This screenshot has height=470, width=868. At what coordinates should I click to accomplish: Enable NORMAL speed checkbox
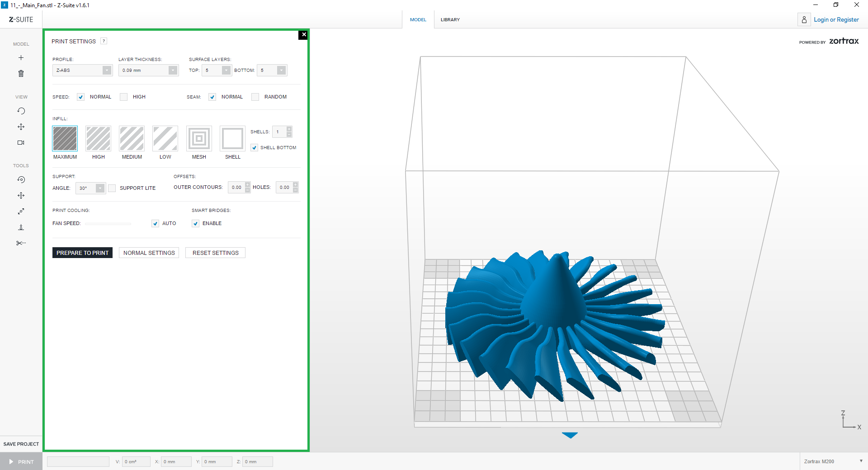[80, 97]
